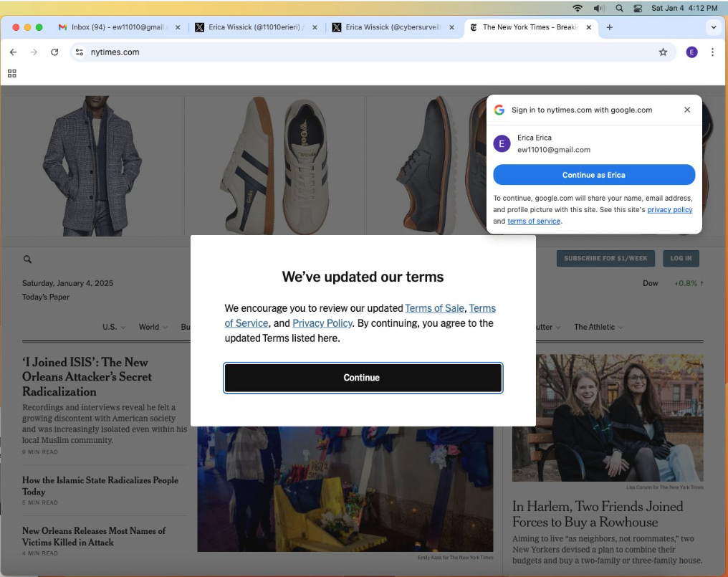The width and height of the screenshot is (728, 577).
Task: Open the Privacy Policy link in dialog
Action: click(322, 323)
